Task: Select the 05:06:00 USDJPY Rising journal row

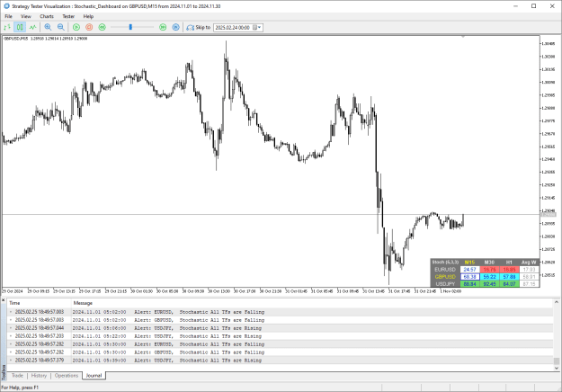Action: pos(280,328)
